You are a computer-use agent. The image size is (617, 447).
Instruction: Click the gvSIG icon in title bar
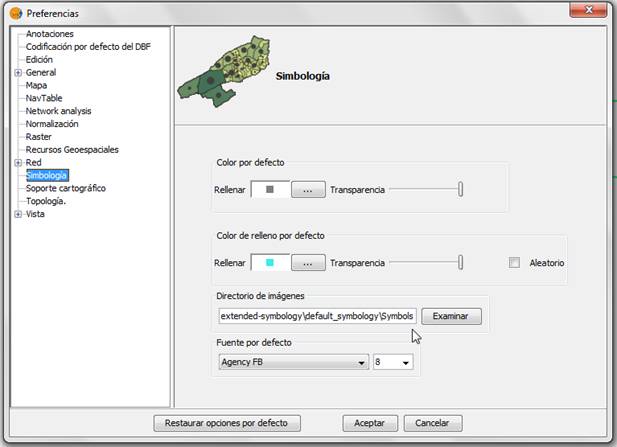(x=16, y=13)
